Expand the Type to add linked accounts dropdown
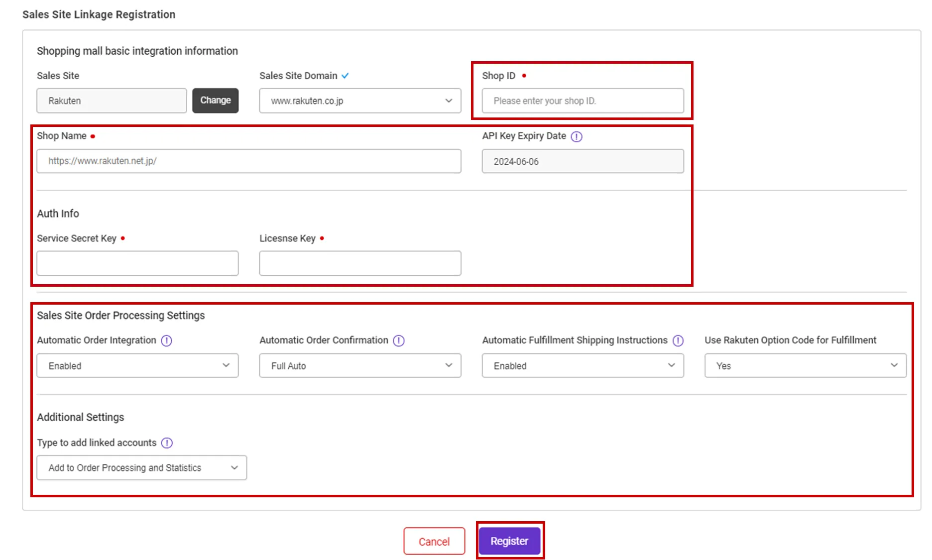This screenshot has width=932, height=560. (x=141, y=468)
